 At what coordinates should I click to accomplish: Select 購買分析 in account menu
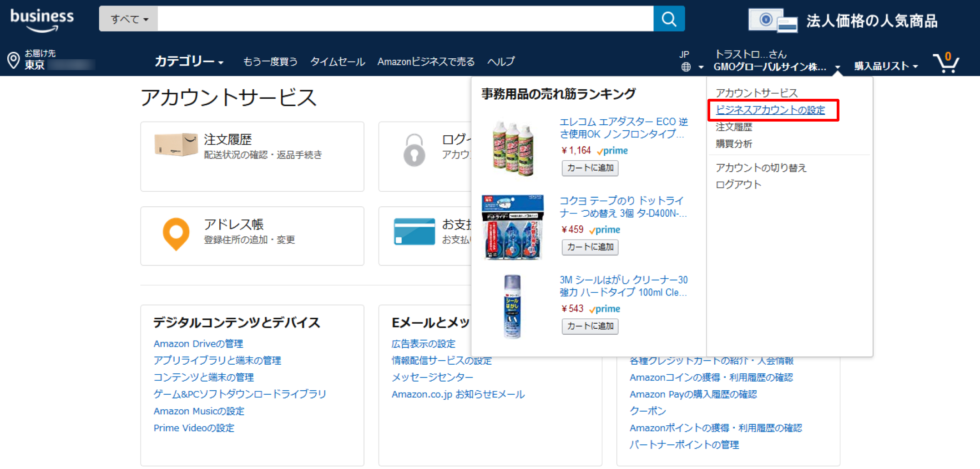[x=734, y=144]
